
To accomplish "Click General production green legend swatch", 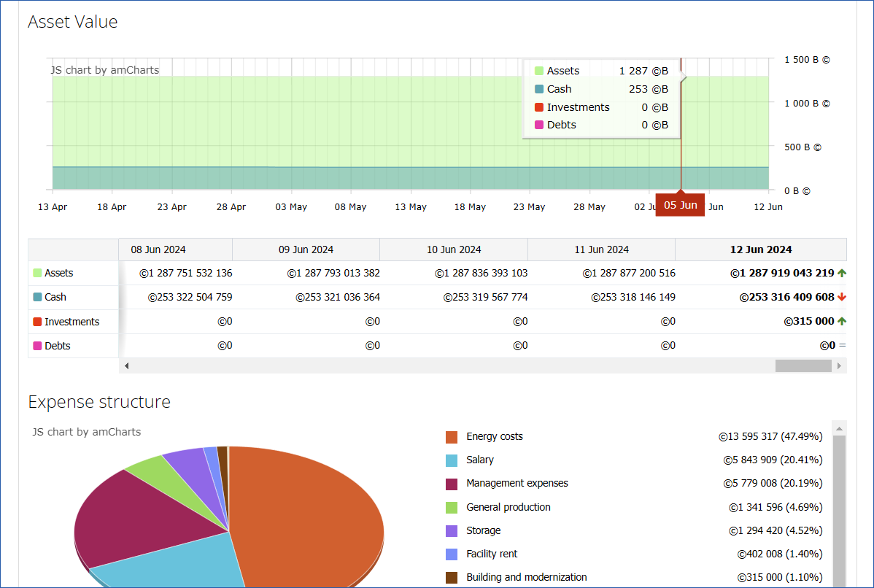I will [452, 508].
